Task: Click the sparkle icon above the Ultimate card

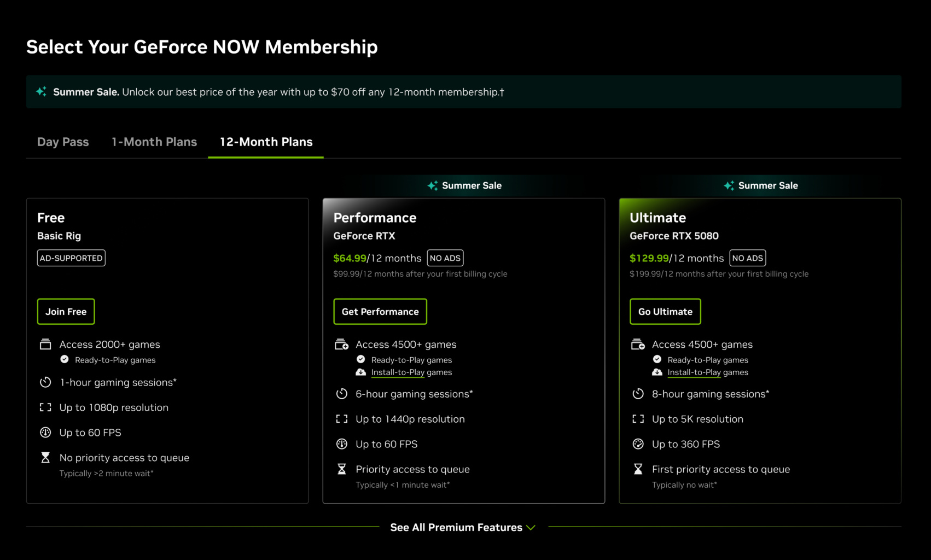Action: (x=729, y=185)
